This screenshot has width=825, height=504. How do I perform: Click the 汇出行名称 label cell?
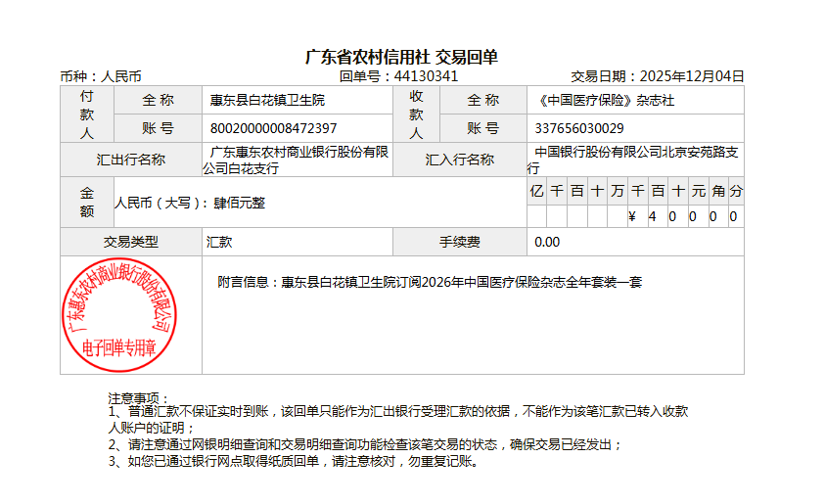click(130, 160)
